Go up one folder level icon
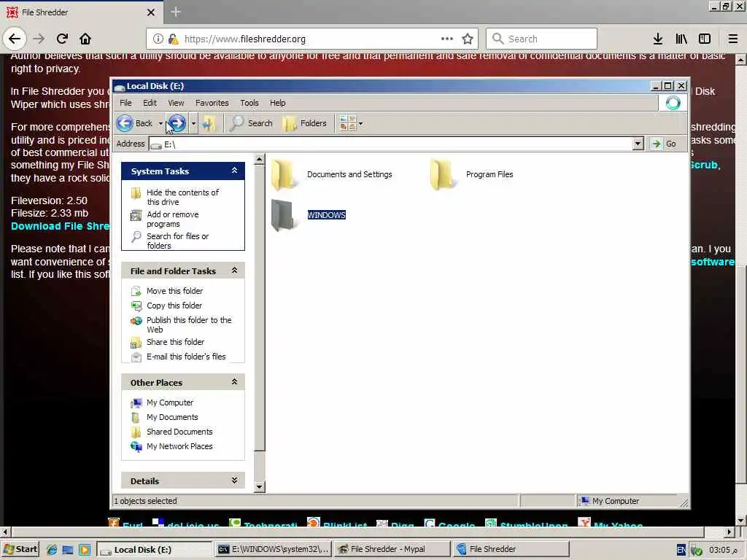The height and width of the screenshot is (560, 747). (x=209, y=123)
